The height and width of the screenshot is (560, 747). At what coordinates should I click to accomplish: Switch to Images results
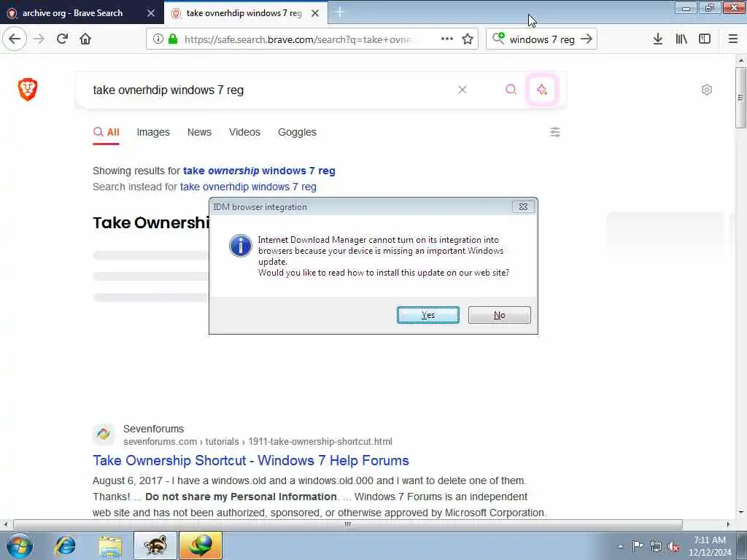point(153,132)
